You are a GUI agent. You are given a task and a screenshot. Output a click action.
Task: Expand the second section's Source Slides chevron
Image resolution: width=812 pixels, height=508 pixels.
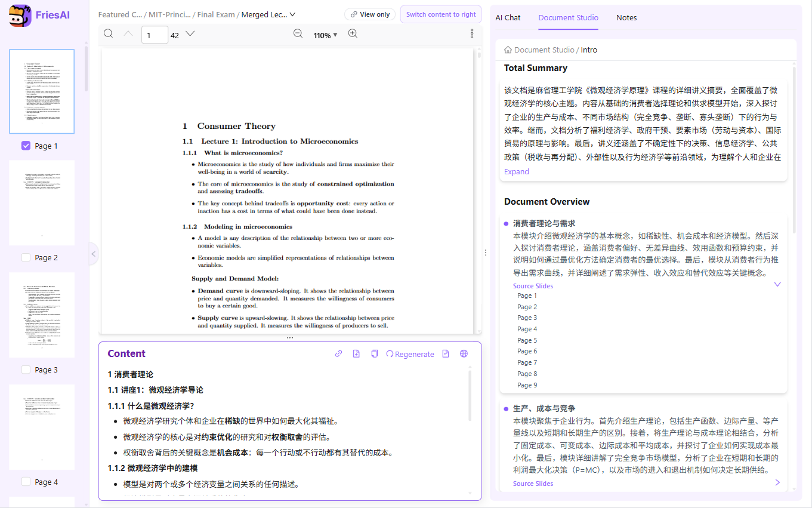click(777, 482)
